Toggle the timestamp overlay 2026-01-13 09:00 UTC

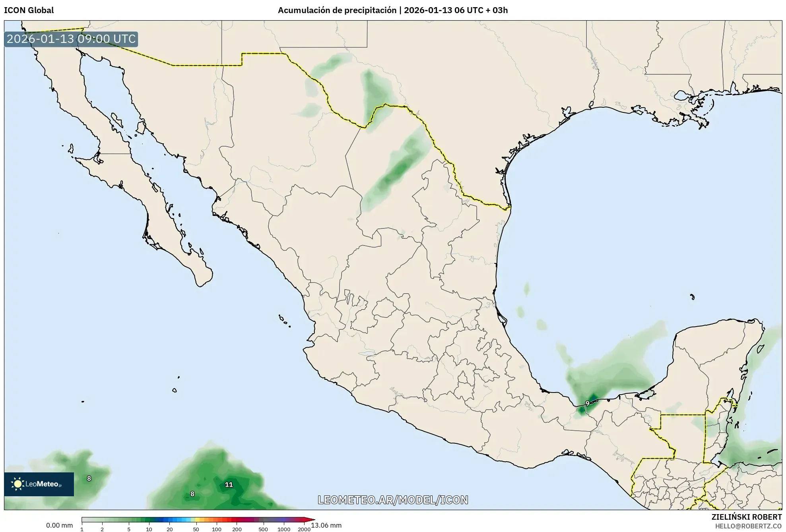point(71,39)
